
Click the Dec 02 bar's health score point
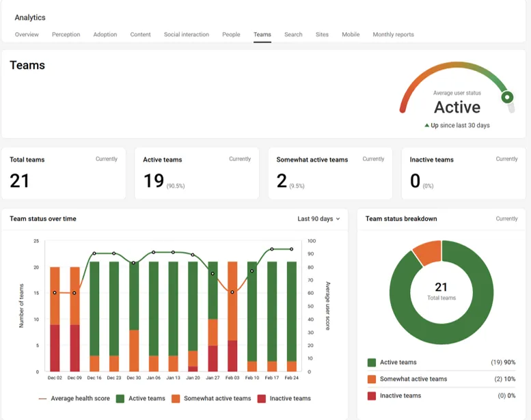click(x=55, y=292)
